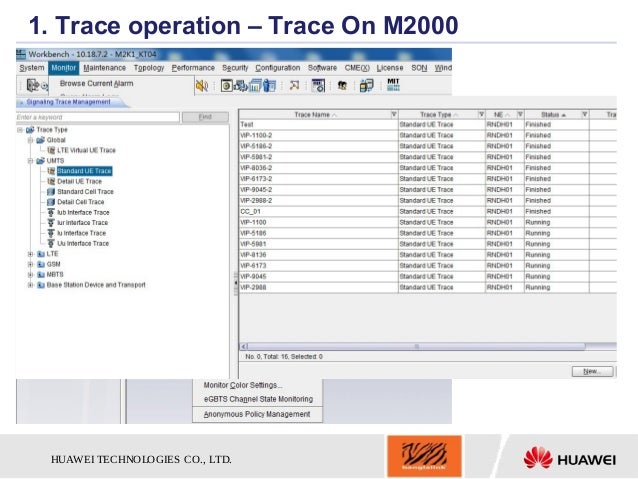Click icon beside Iub Interface Trace
Image resolution: width=638 pixels, height=479 pixels.
tap(51, 212)
